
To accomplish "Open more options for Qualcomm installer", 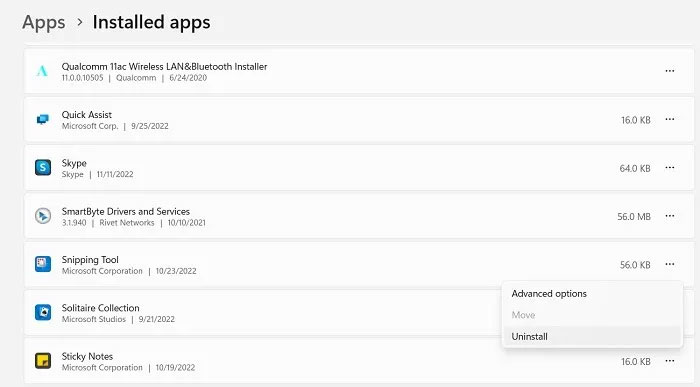I will tap(670, 71).
